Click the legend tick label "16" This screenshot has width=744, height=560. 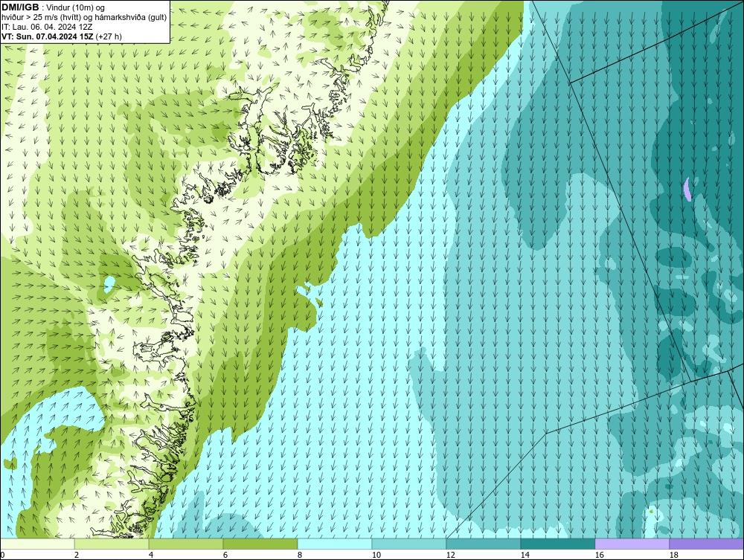point(599,555)
